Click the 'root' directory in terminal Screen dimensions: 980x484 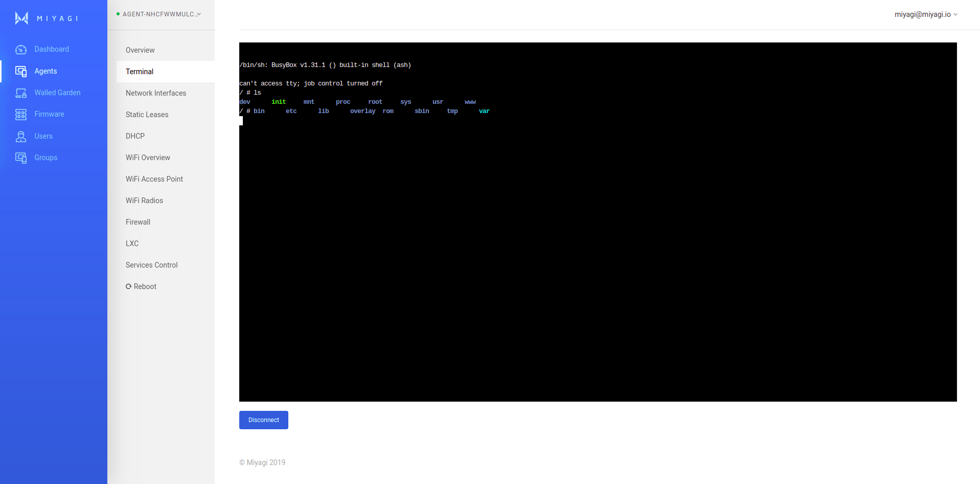[x=375, y=102]
